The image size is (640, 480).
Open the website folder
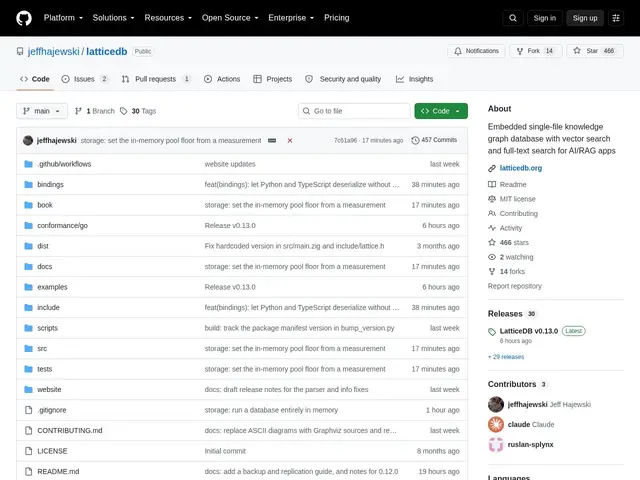click(49, 389)
